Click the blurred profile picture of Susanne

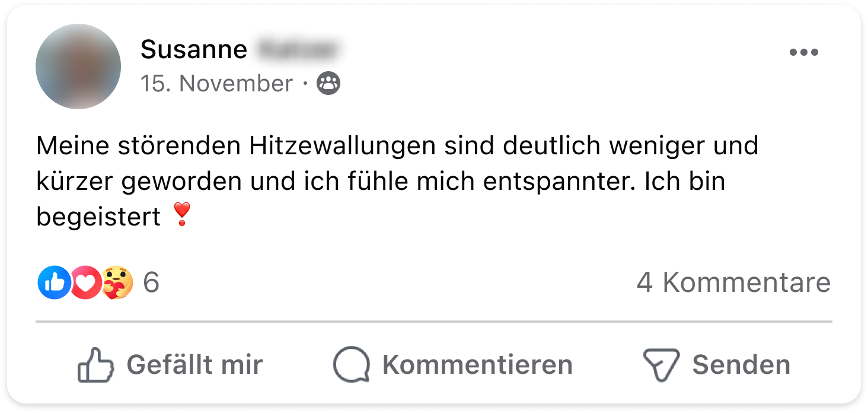tap(78, 66)
